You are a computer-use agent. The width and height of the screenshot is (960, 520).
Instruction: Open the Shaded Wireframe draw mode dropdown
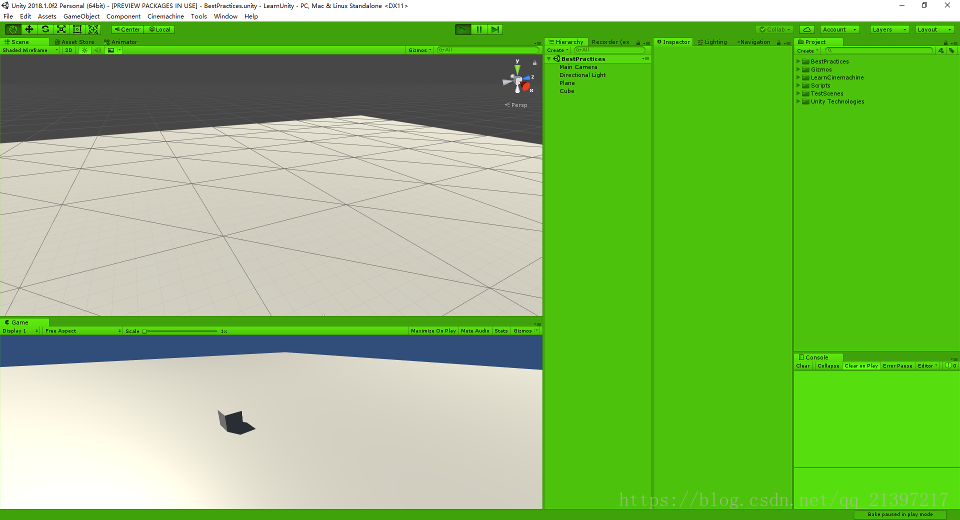(x=29, y=50)
